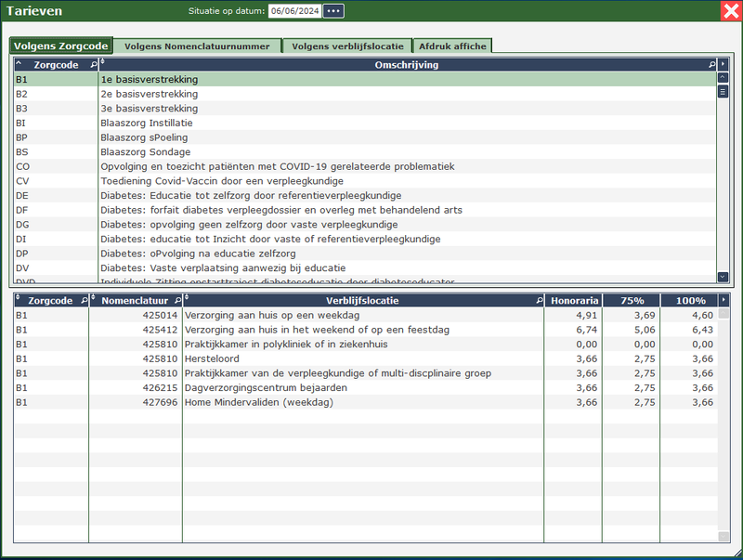Image resolution: width=743 pixels, height=560 pixels.
Task: Click the search icon in Omschrijving column header
Action: tap(711, 65)
